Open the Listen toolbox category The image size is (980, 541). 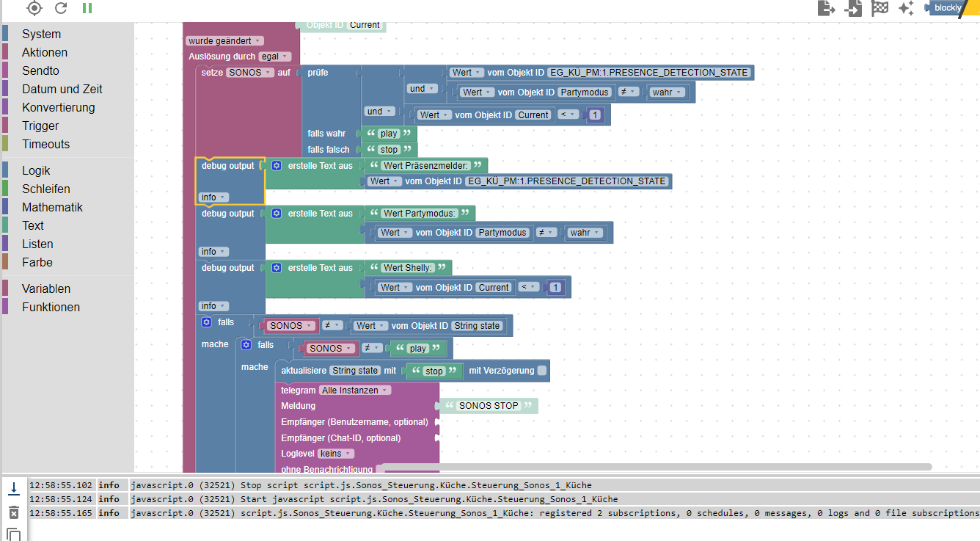point(37,244)
